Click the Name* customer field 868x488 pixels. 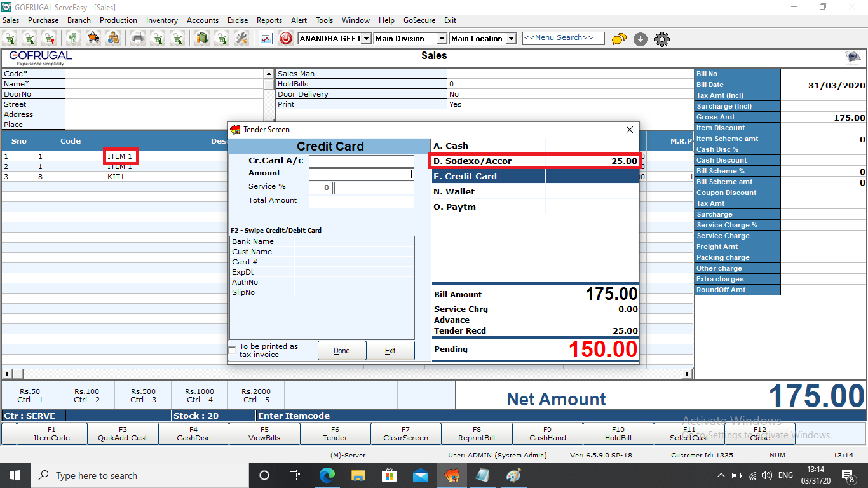click(x=164, y=84)
